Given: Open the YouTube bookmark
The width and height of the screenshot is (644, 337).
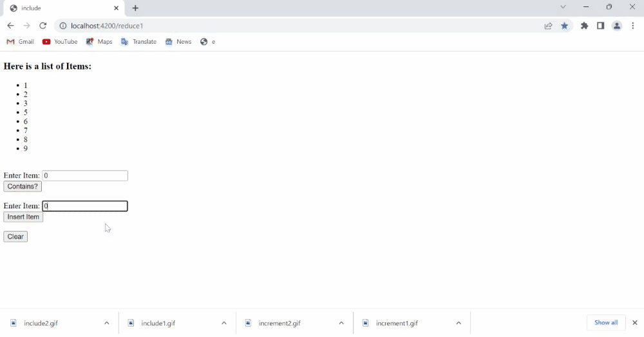Looking at the screenshot, I should (60, 42).
